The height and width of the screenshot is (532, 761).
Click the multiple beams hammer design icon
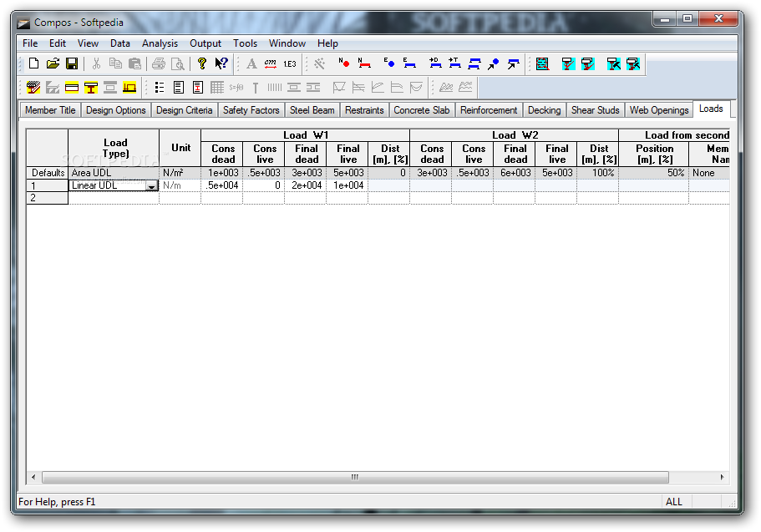pyautogui.click(x=633, y=63)
